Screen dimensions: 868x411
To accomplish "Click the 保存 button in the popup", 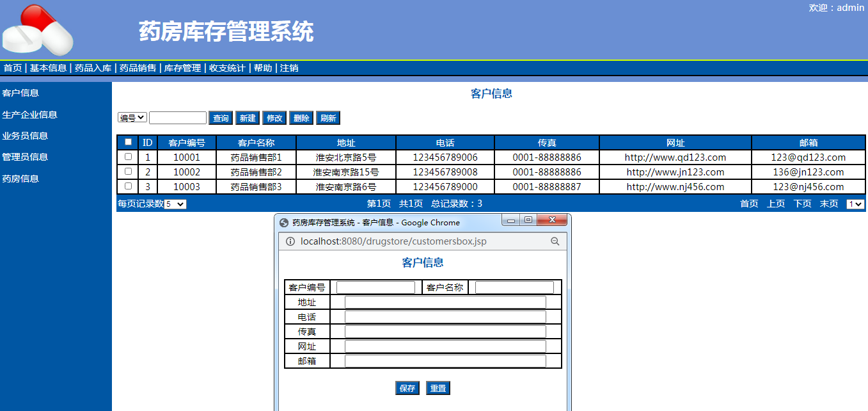I will (x=407, y=388).
